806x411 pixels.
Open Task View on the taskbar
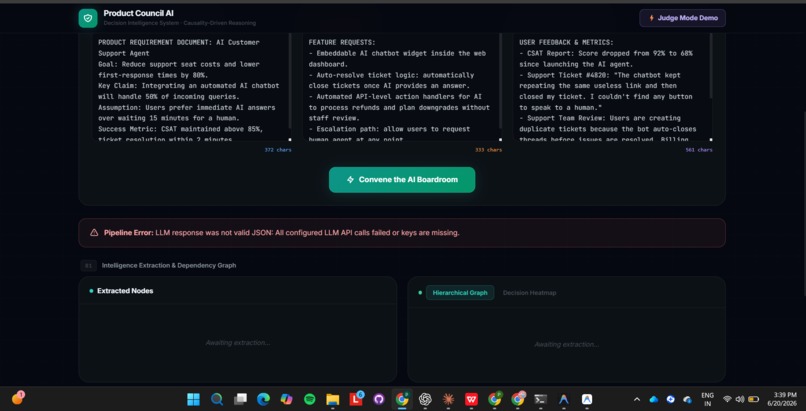click(240, 399)
